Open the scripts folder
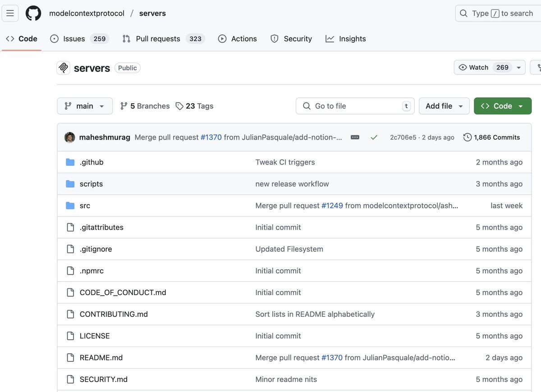Viewport: 541px width, 392px height. [91, 184]
